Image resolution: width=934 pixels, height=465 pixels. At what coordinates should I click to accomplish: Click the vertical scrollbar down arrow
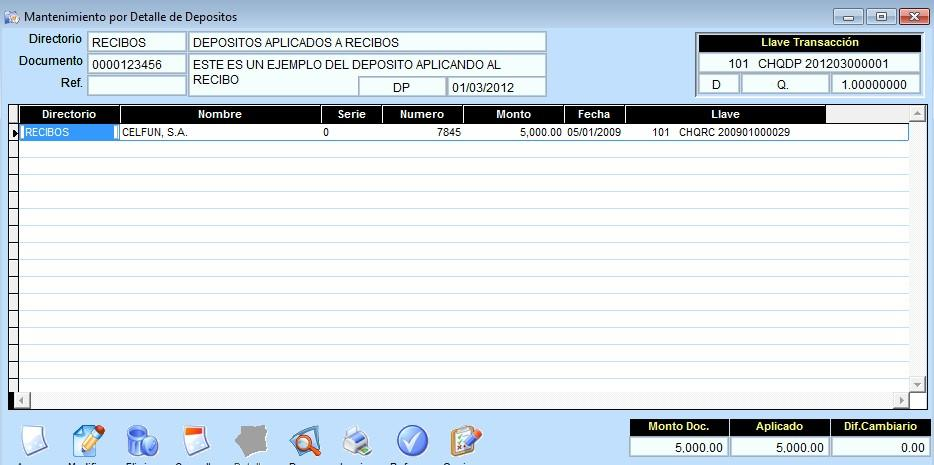click(x=918, y=384)
